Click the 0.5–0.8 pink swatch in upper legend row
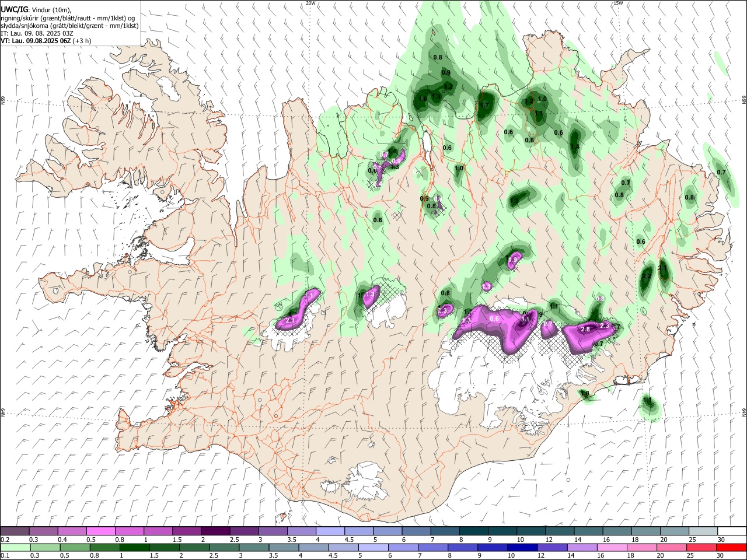Screen dimensions: 747x560 tap(100, 531)
